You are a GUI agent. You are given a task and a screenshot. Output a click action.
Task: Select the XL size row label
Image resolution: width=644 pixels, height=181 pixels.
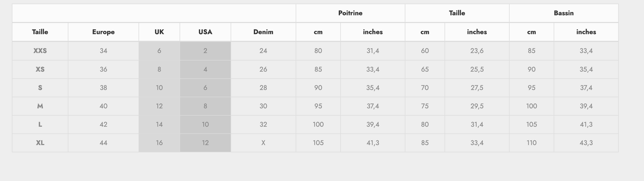(40, 143)
